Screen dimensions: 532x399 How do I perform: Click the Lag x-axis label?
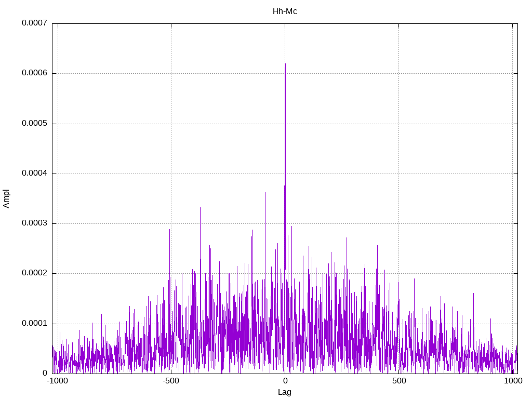(x=284, y=392)
